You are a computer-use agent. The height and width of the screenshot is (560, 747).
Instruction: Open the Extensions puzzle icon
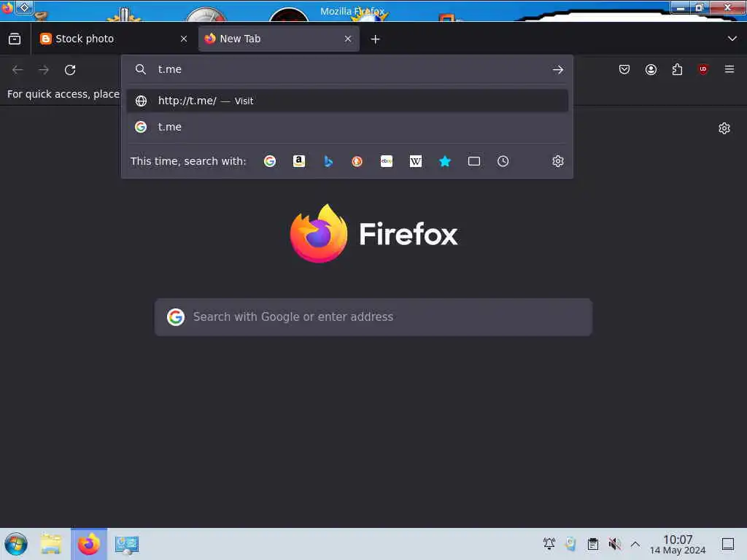[677, 70]
